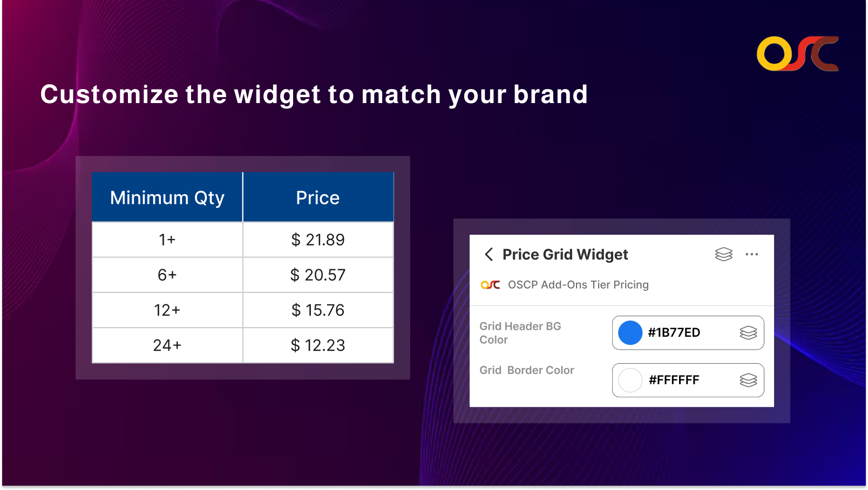Click the Grid Header BG Color label
868x490 pixels.
click(520, 333)
